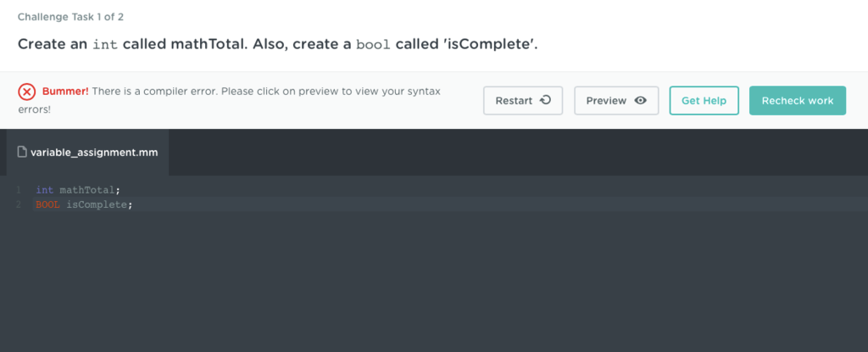Submit with the Recheck work button
868x352 pixels.
point(797,100)
